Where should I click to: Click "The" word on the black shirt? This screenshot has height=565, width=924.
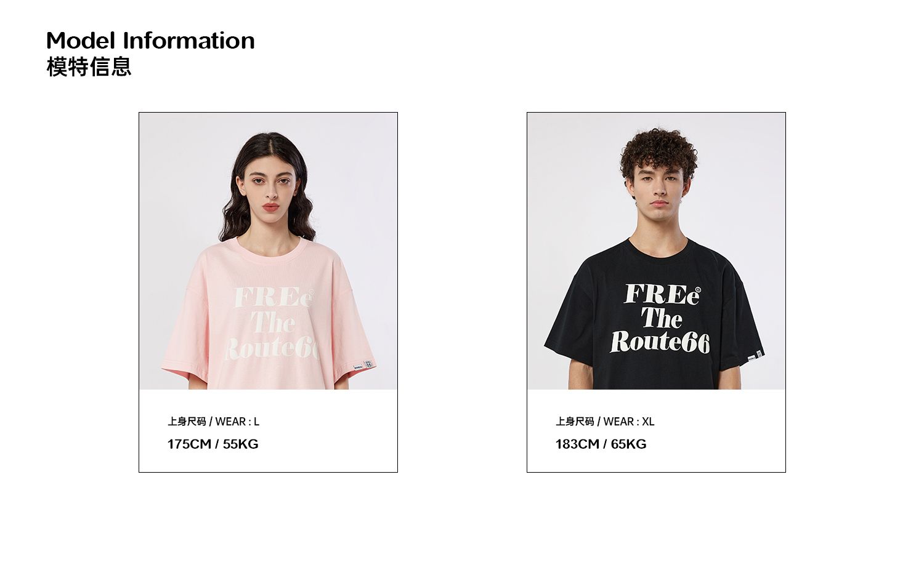click(662, 318)
